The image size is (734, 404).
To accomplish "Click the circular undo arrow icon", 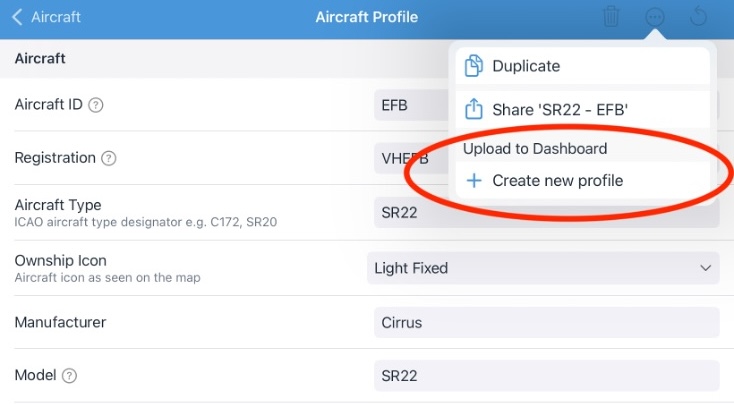I will click(x=700, y=17).
